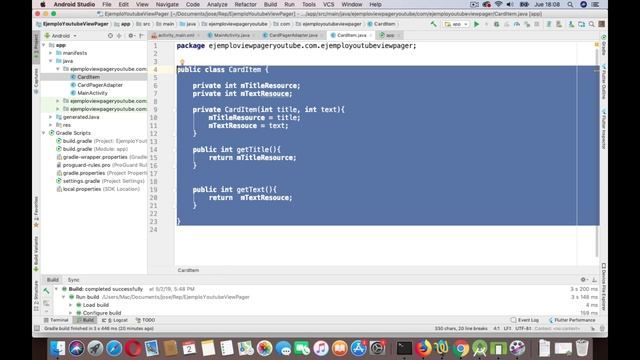
Task: Click the Debug app bug icon
Action: [x=497, y=24]
